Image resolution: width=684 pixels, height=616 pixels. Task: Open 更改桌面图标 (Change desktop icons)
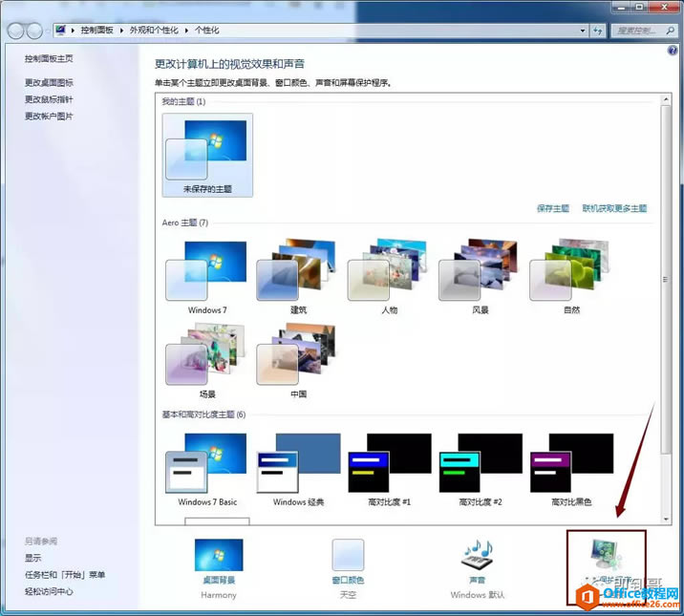49,82
